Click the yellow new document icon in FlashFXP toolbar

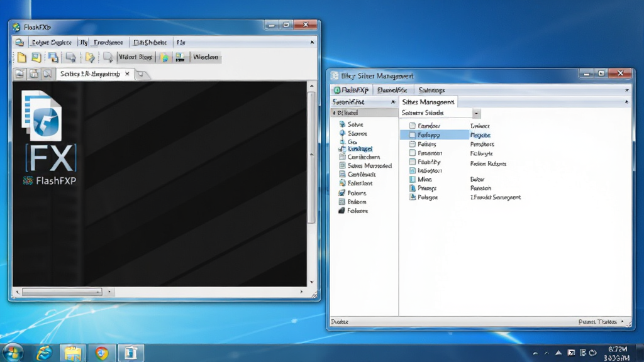click(21, 57)
